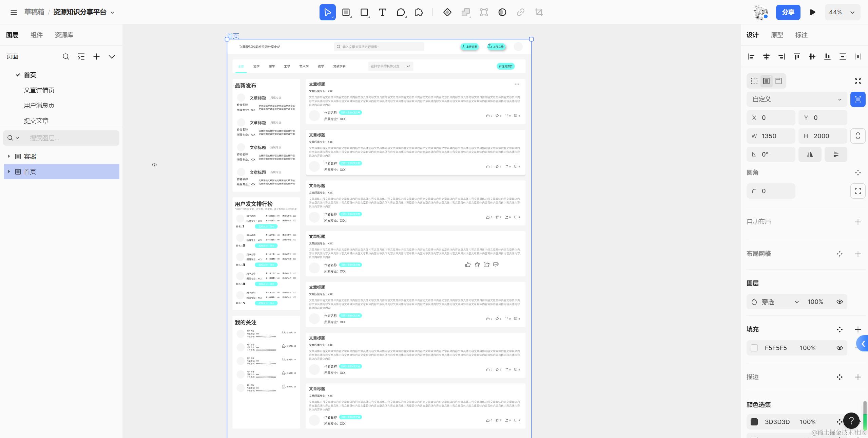Toggle layer opacity visibility eye

[x=840, y=302]
